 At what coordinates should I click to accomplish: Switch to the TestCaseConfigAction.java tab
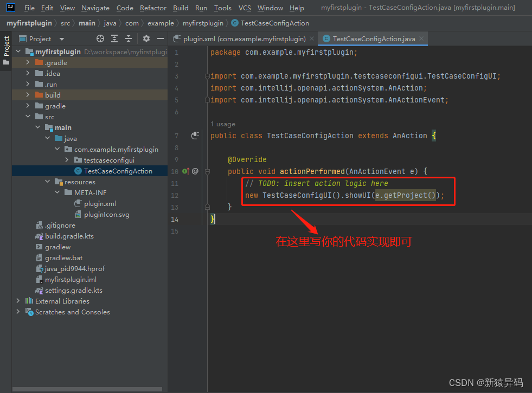click(373, 38)
